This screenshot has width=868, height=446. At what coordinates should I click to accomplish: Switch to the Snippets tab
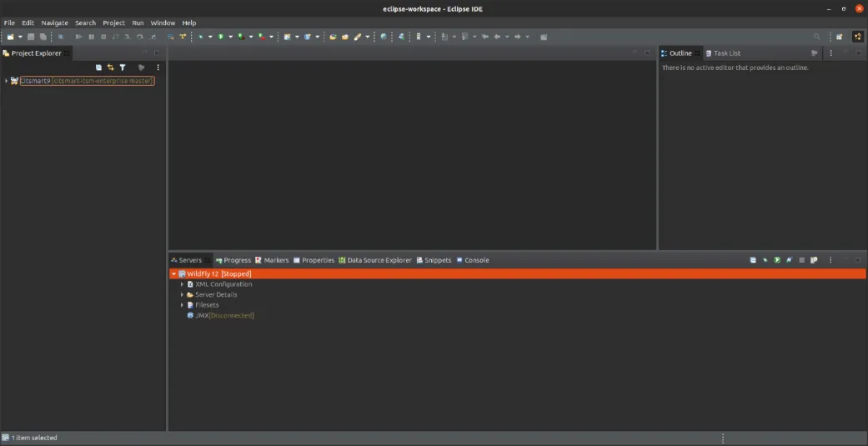click(434, 260)
